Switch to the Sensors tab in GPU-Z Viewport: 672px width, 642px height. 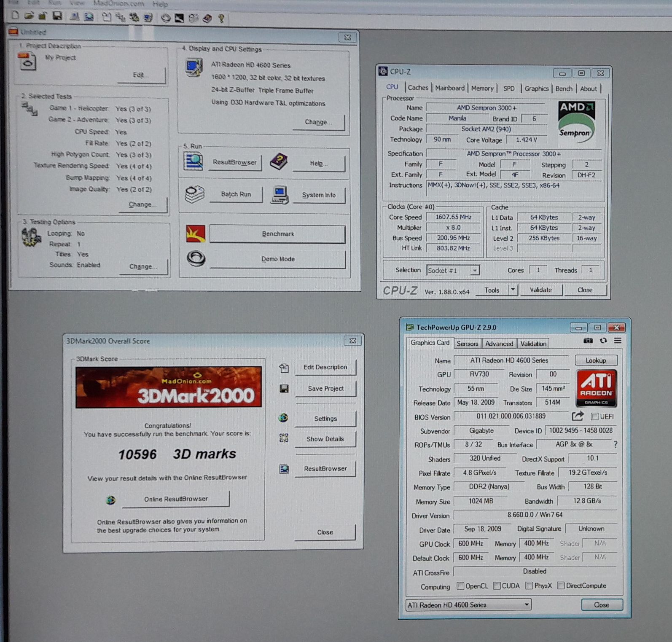[468, 344]
